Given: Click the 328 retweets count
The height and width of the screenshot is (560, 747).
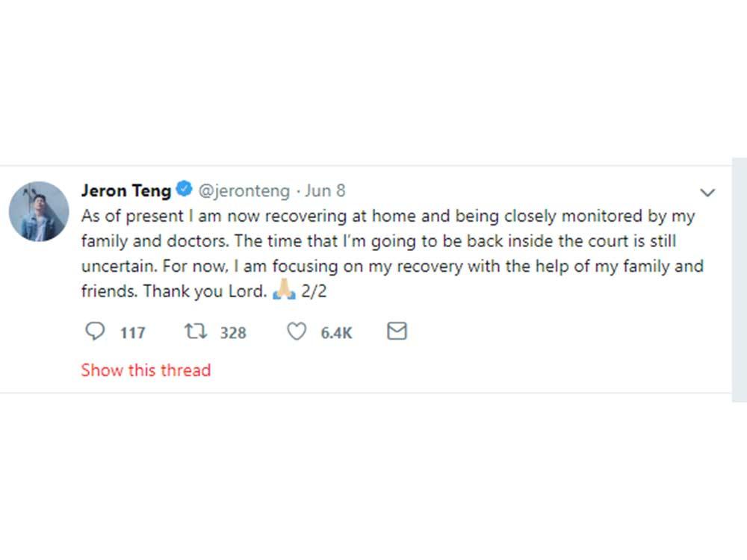Looking at the screenshot, I should (x=232, y=332).
